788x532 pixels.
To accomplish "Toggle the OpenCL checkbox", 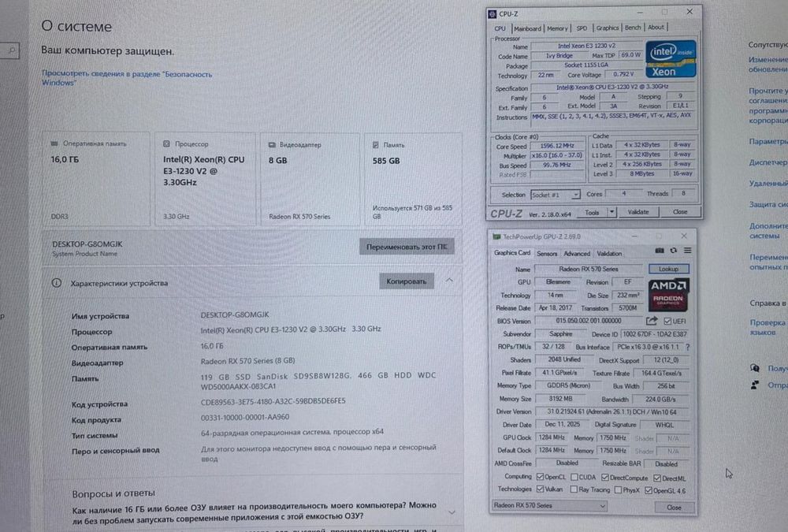I will (541, 477).
